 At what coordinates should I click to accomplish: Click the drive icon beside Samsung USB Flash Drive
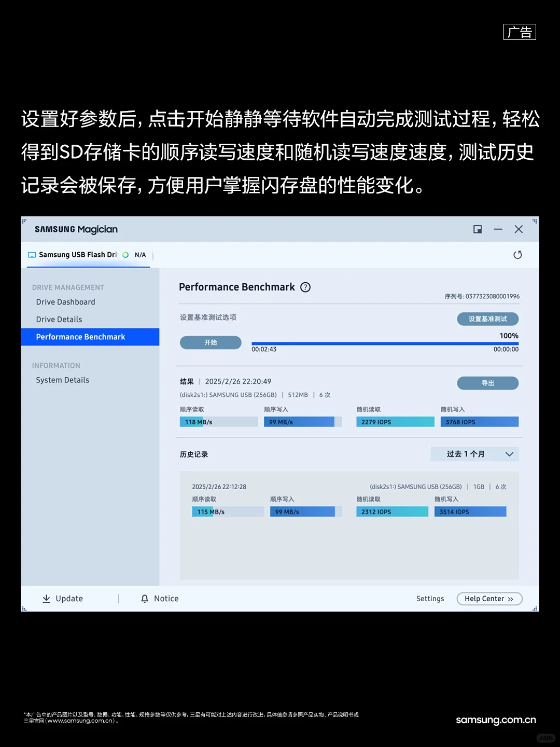tap(31, 255)
